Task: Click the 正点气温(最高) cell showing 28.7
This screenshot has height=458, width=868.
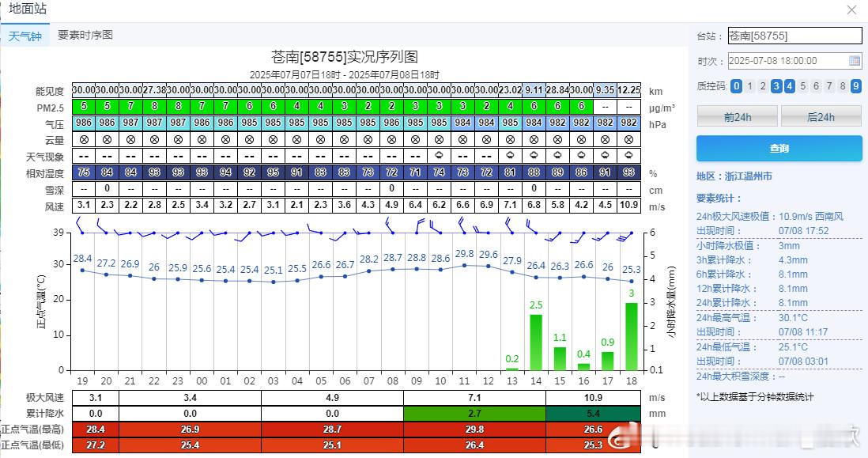Action: tap(332, 430)
